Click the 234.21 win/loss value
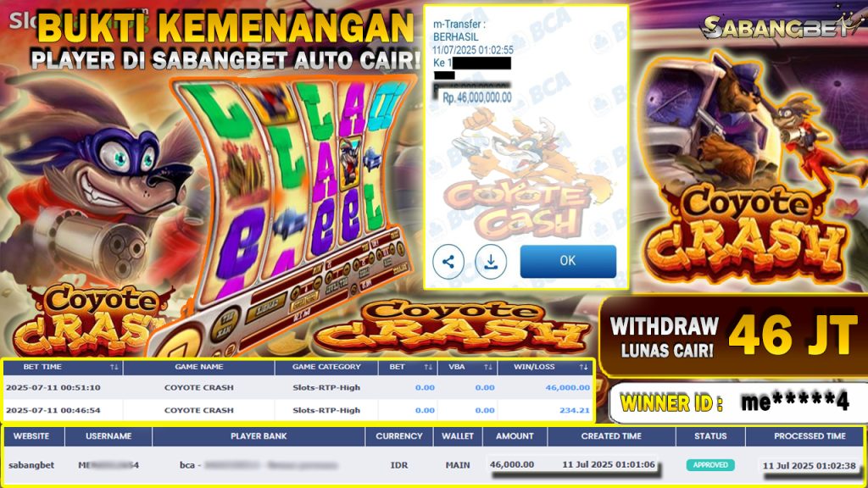 click(x=574, y=410)
